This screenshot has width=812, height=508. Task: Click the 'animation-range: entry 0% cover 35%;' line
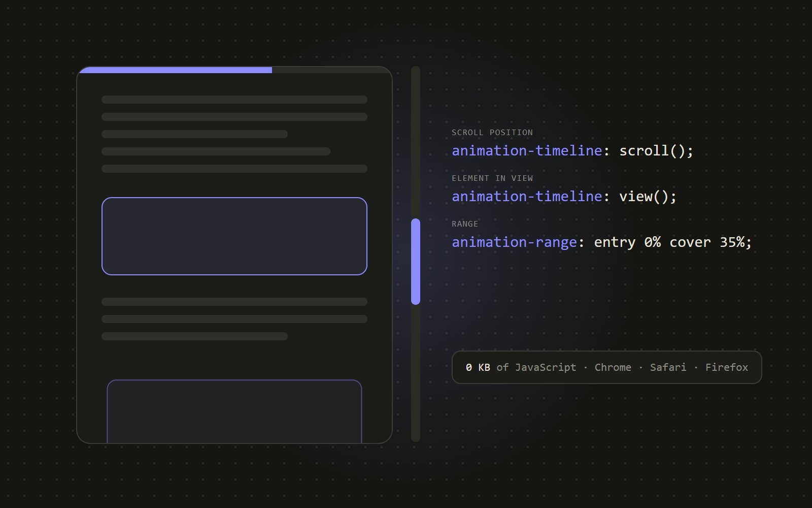click(x=602, y=242)
